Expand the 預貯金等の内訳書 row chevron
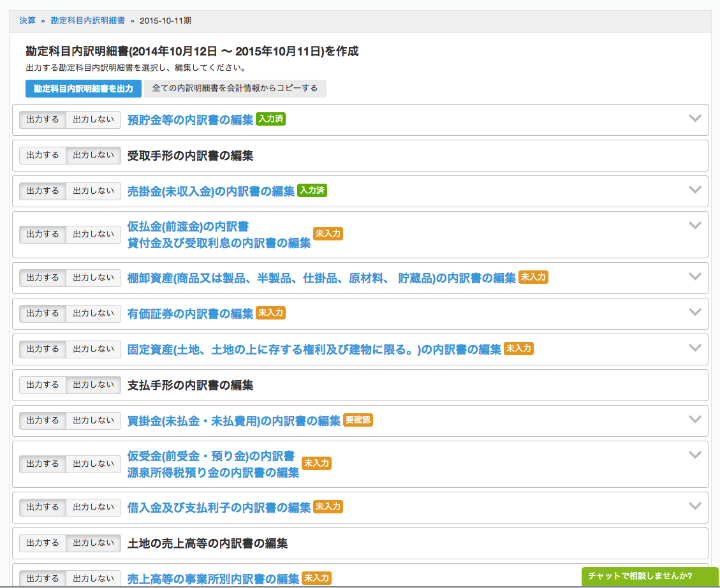The height and width of the screenshot is (588, 720). pyautogui.click(x=694, y=119)
